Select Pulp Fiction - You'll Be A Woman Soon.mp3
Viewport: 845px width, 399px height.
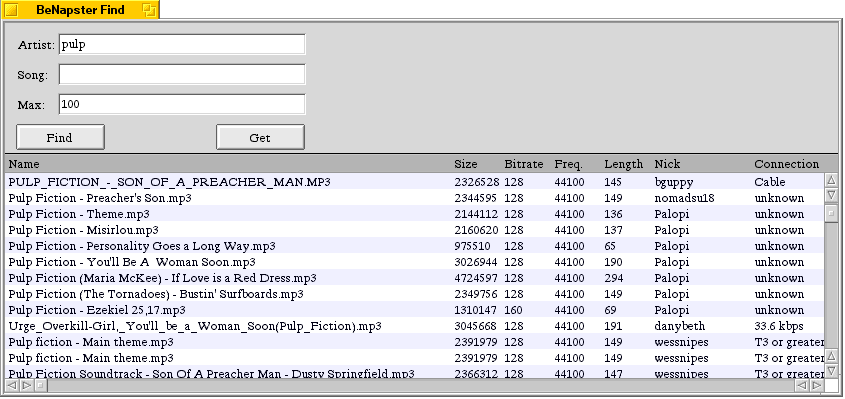414,262
